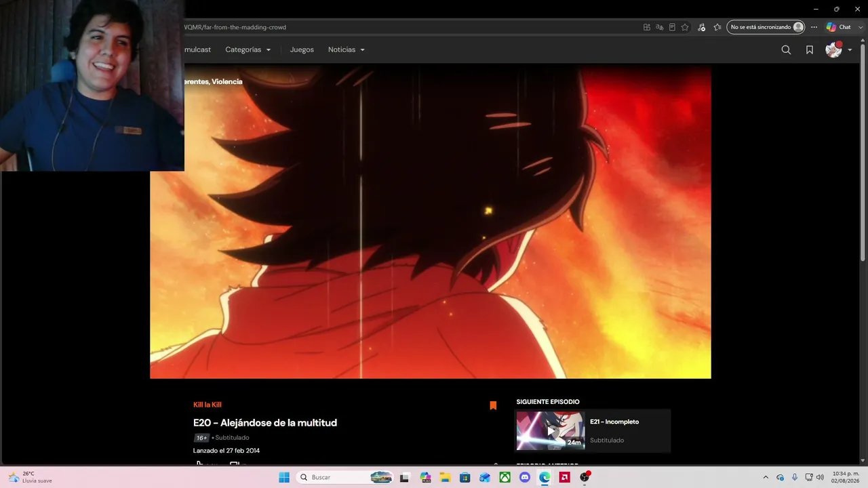
Task: Click the anime video player
Action: [431, 222]
